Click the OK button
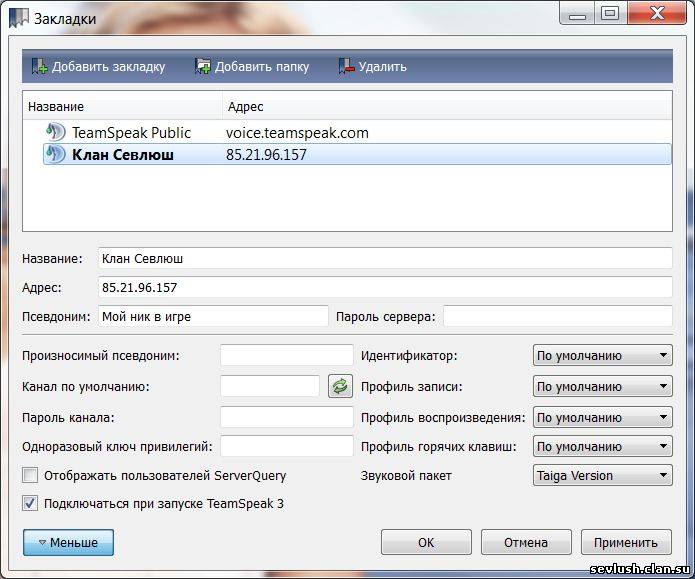 (426, 542)
